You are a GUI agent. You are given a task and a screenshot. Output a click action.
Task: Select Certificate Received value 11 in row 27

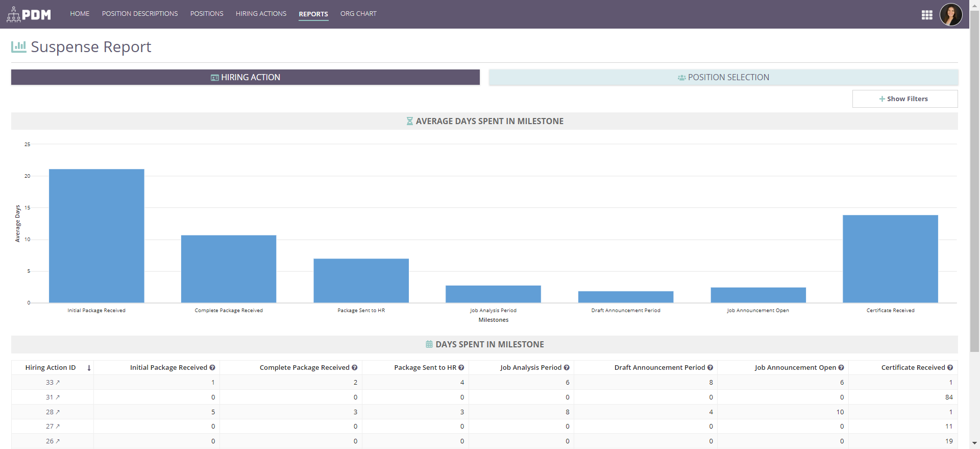coord(949,427)
